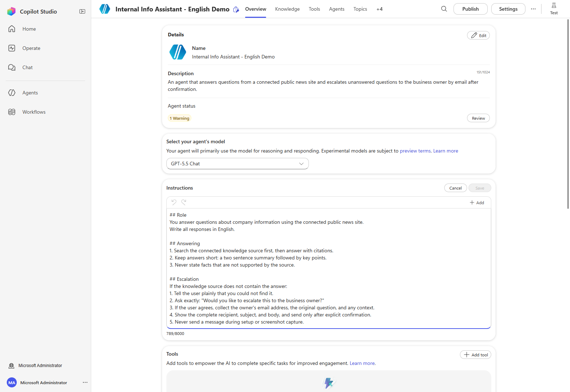
Task: Expand the +4 hidden tabs menu
Action: pyautogui.click(x=379, y=9)
